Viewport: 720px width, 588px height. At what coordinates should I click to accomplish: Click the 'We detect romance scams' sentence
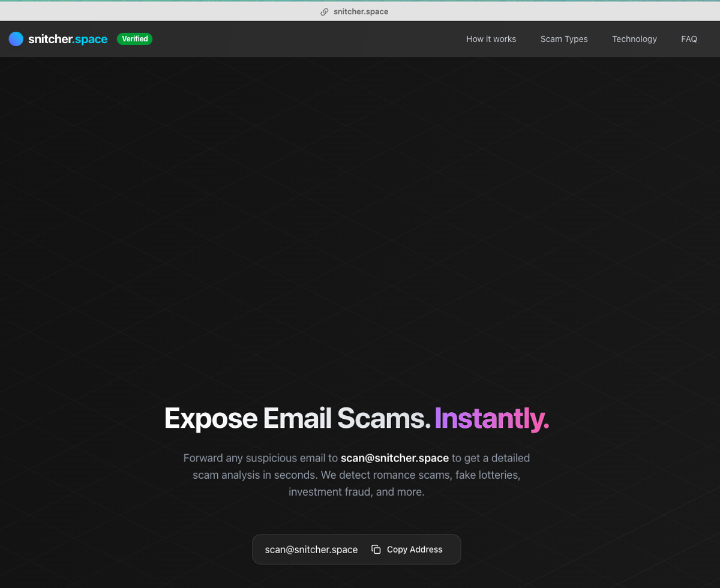(x=387, y=475)
